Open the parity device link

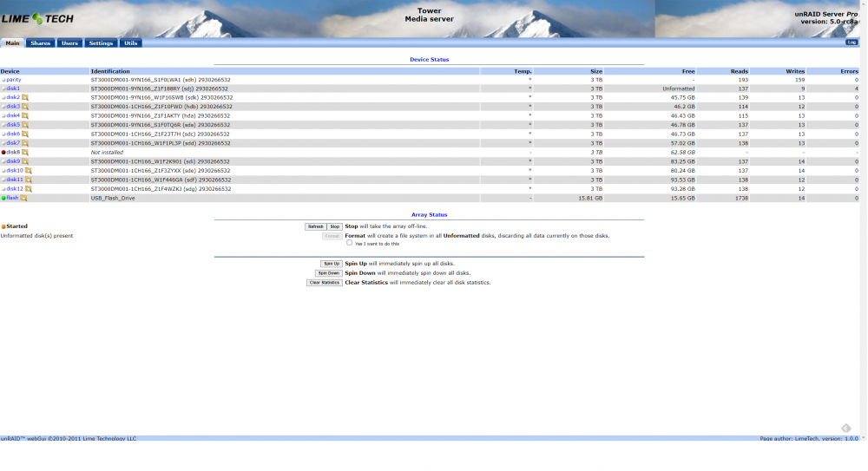(x=14, y=80)
